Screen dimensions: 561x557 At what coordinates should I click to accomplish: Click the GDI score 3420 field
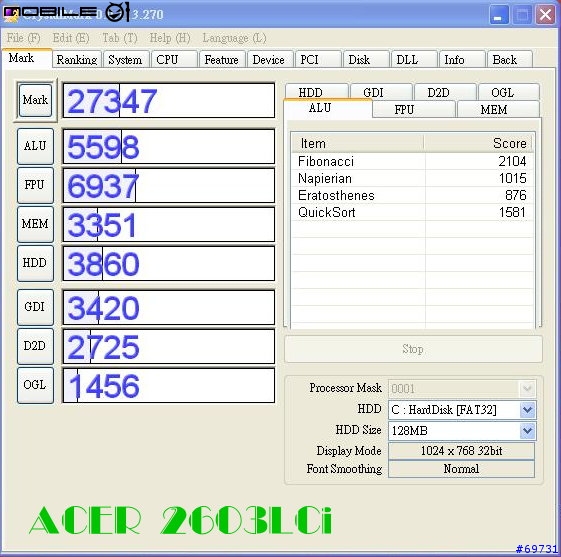tap(169, 307)
